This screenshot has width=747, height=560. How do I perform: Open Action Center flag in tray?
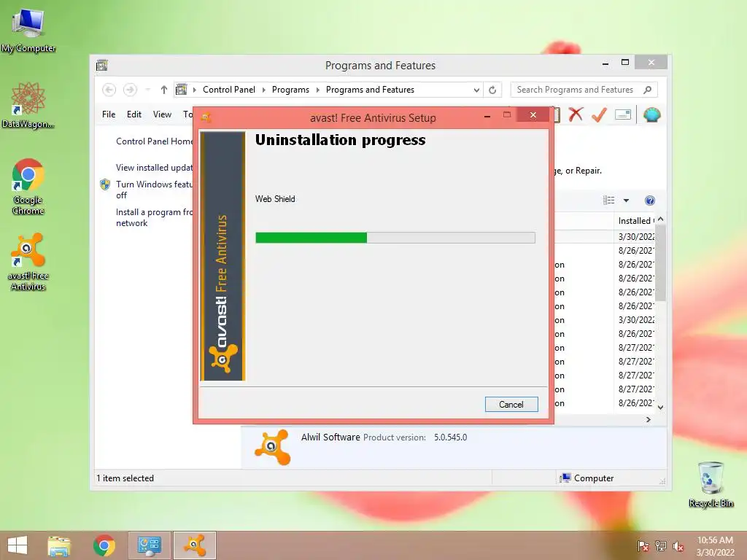643,546
